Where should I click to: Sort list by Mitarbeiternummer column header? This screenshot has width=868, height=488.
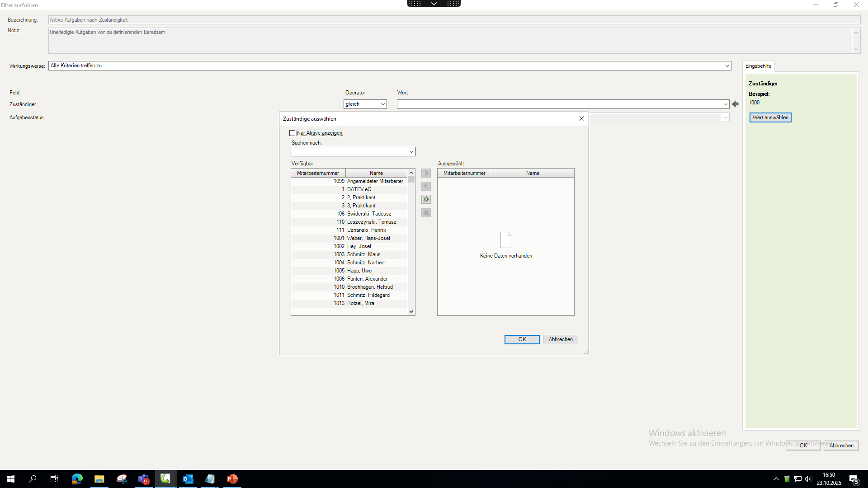tap(318, 173)
